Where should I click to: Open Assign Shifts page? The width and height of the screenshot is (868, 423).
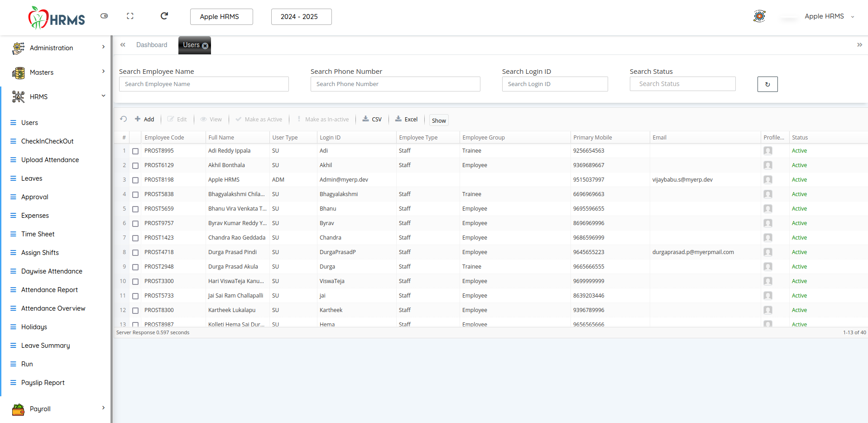(40, 253)
